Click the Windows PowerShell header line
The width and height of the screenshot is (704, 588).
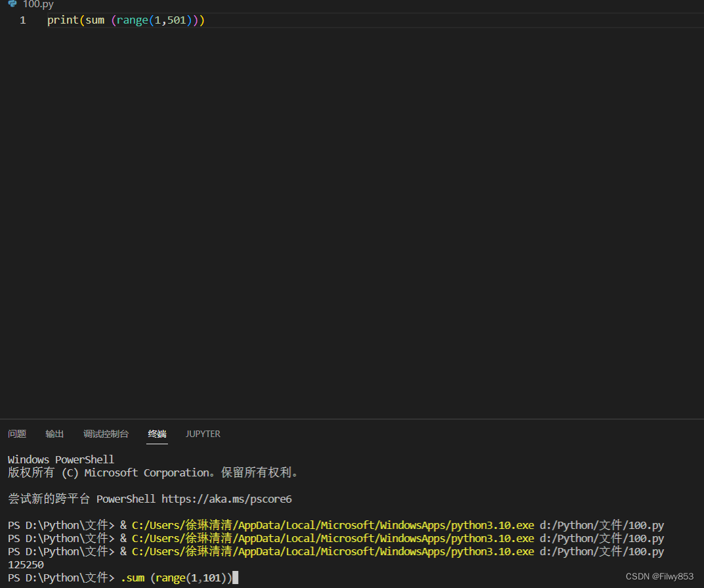60,459
